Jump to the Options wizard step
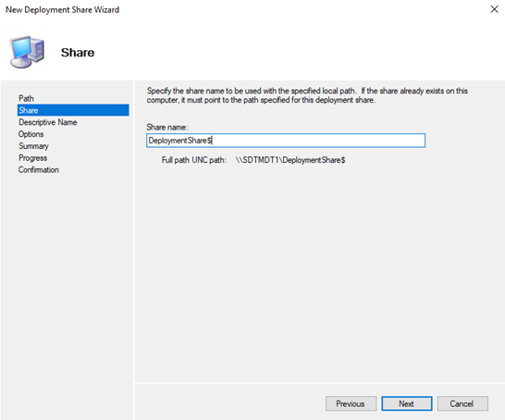The image size is (505, 420). pyautogui.click(x=31, y=134)
